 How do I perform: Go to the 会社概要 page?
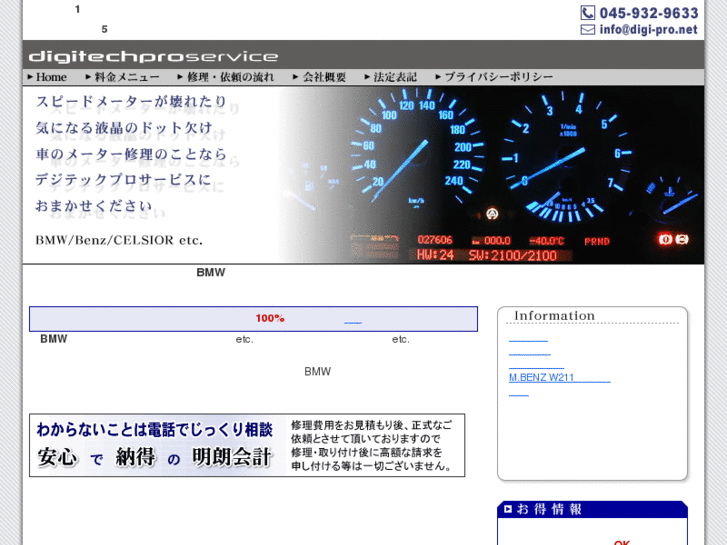point(319,77)
